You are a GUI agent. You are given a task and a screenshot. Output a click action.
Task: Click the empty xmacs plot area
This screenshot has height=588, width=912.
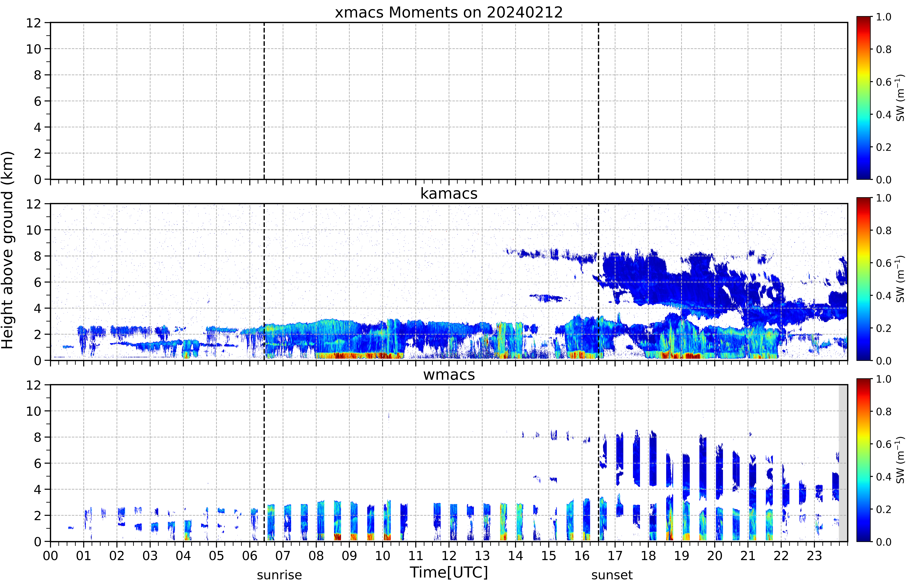pos(449,101)
